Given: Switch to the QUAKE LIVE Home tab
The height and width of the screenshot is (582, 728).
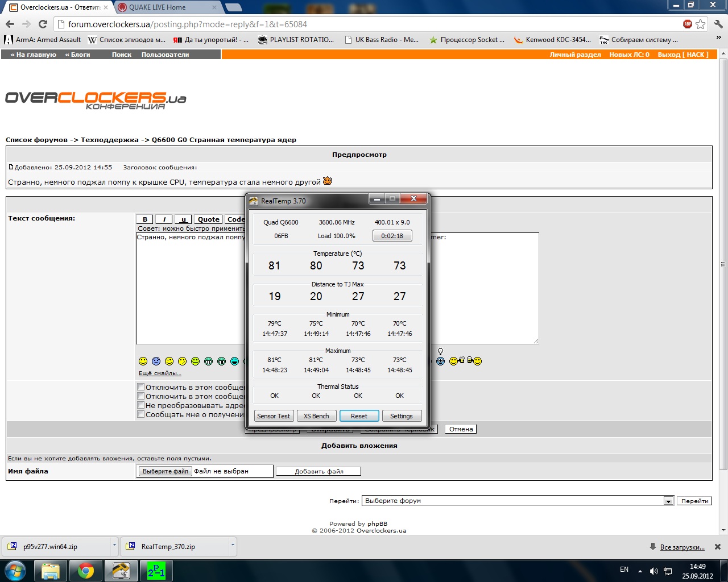Looking at the screenshot, I should point(166,7).
